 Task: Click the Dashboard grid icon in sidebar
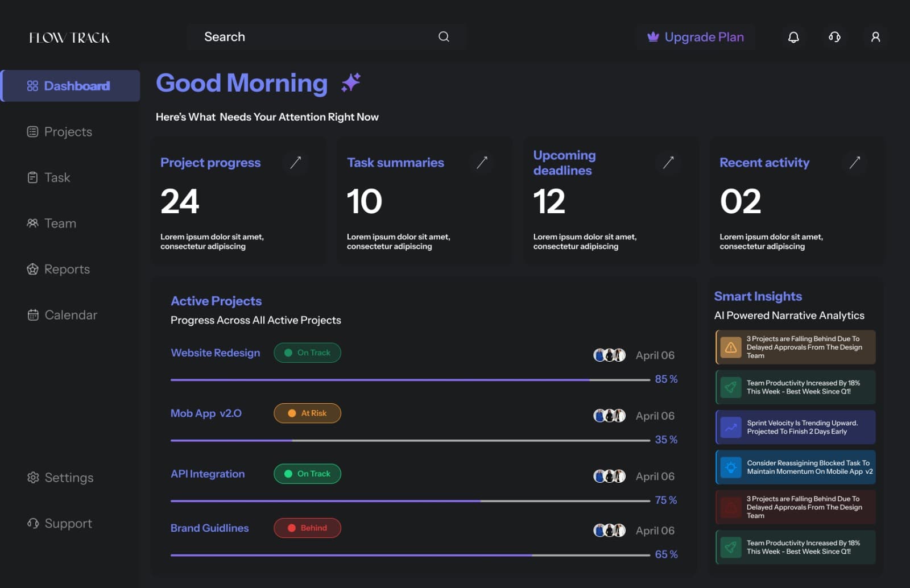point(32,86)
